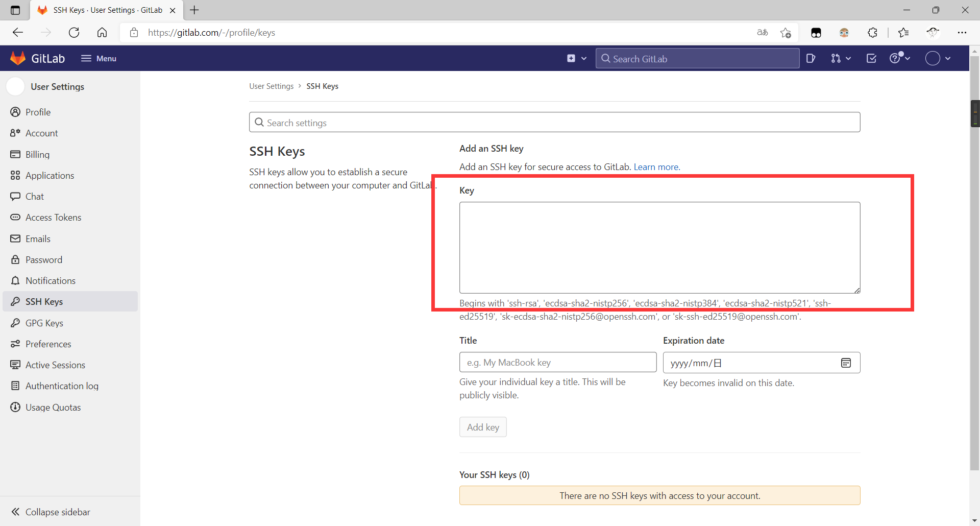
Task: Click the black mask extension icon
Action: click(816, 33)
